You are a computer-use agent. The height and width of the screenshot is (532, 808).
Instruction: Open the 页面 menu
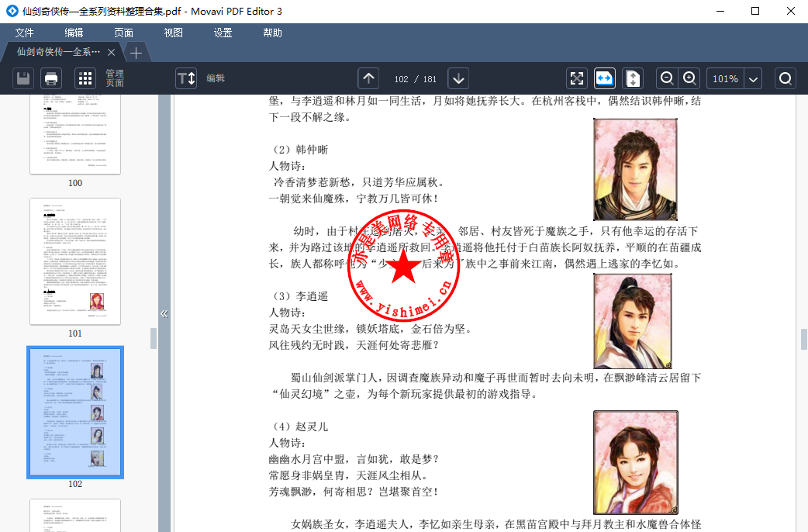click(x=123, y=33)
